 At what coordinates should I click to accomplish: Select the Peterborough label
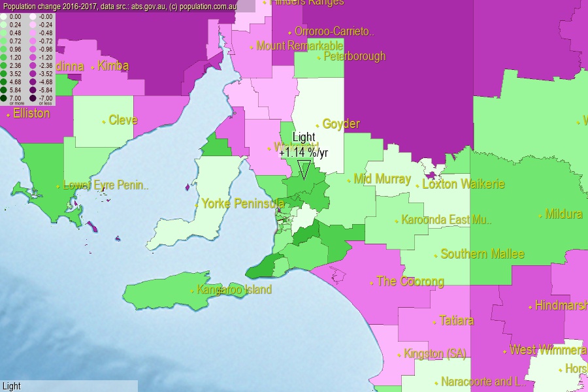(354, 56)
